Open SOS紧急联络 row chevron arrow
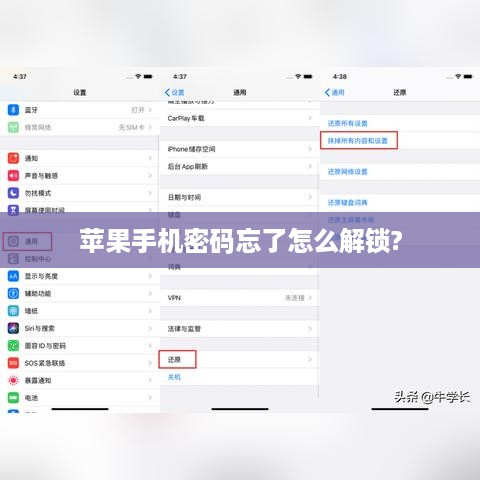Screen dimensions: 480x480 click(150, 363)
